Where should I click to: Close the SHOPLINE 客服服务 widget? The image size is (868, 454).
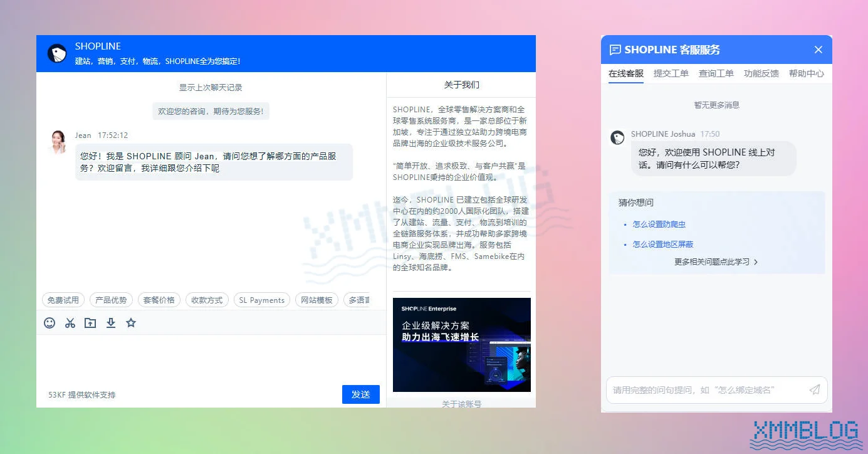click(818, 50)
